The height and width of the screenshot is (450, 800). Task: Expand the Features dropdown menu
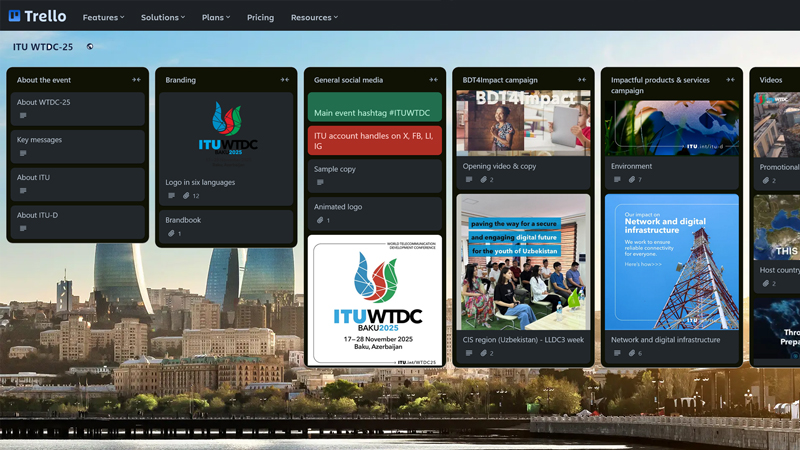coord(104,17)
